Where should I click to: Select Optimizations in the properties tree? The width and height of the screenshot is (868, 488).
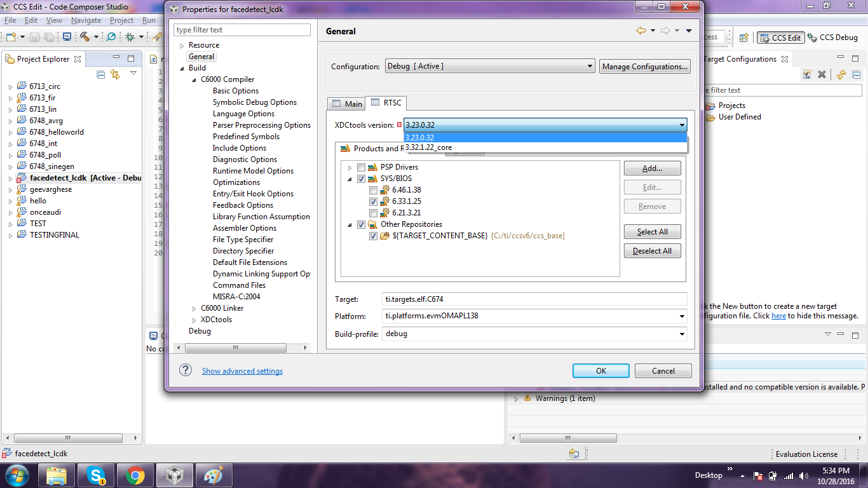[x=236, y=182]
